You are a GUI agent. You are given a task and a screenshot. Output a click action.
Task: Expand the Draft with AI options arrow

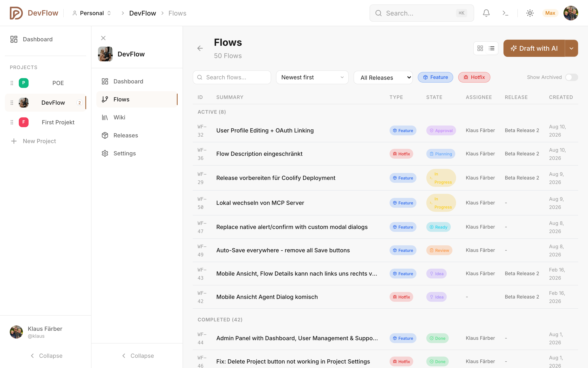(x=571, y=48)
